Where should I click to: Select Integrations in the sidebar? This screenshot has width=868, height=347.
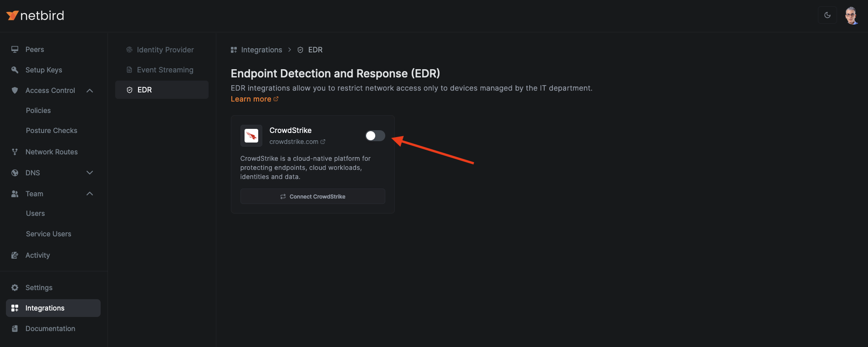(x=53, y=308)
